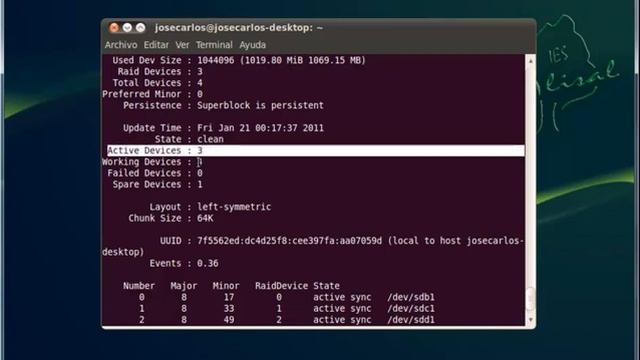This screenshot has width=640, height=360.
Task: Open the Ver menu
Action: point(182,45)
